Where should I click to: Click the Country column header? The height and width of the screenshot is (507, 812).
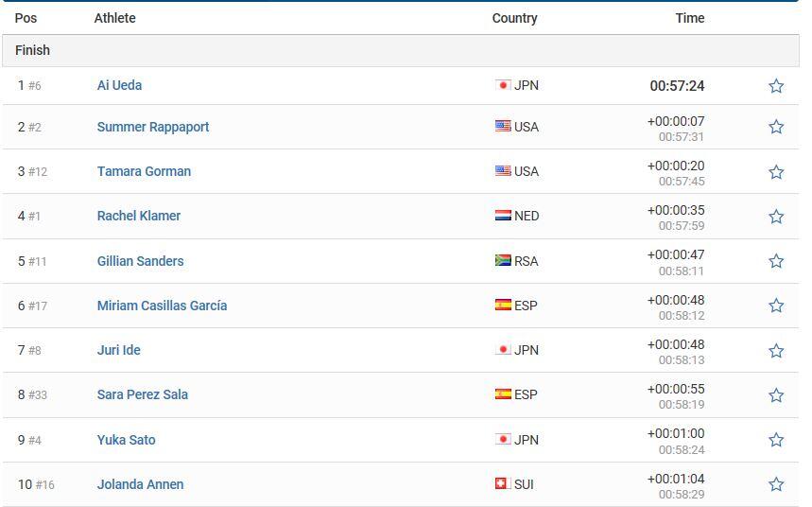click(x=514, y=18)
